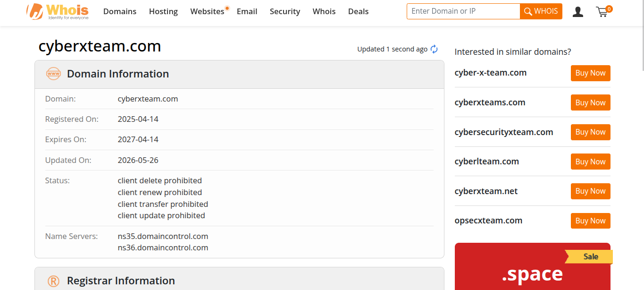Click the cart item count badge
The width and height of the screenshot is (644, 290).
609,9
